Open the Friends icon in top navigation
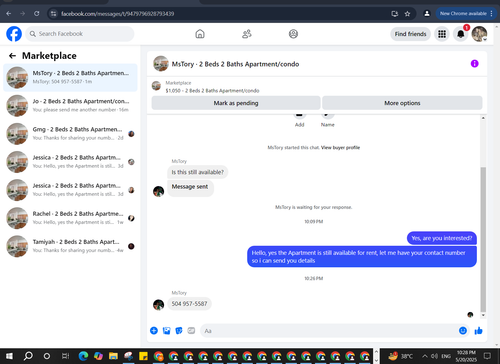This screenshot has height=364, width=500. (x=247, y=34)
